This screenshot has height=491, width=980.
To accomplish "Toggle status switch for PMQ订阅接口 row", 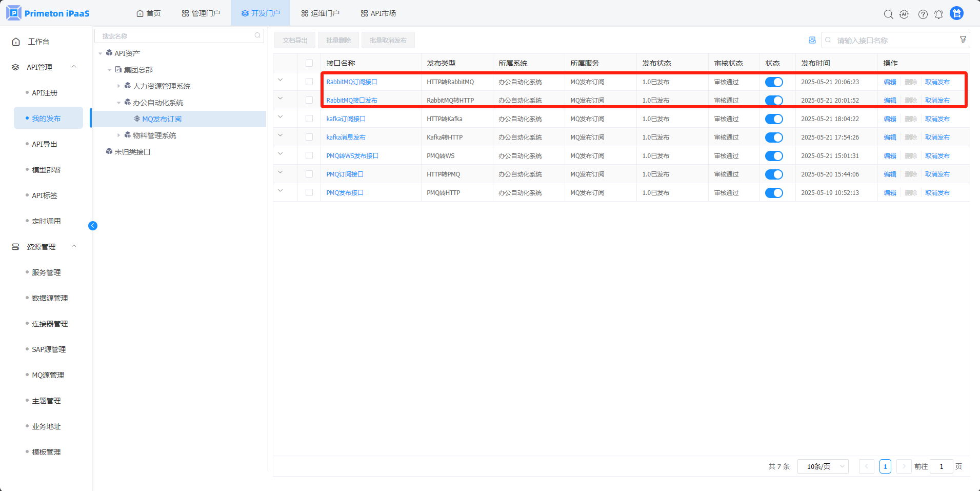I will (x=773, y=174).
